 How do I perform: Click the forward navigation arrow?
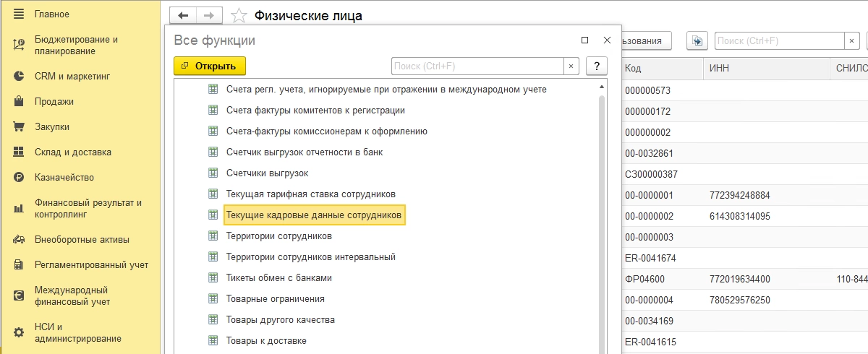(x=208, y=15)
